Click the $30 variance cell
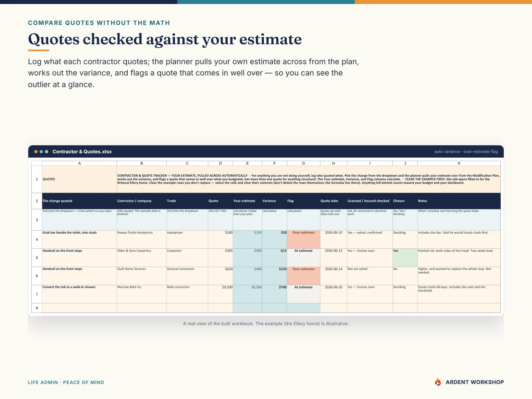 274,239
